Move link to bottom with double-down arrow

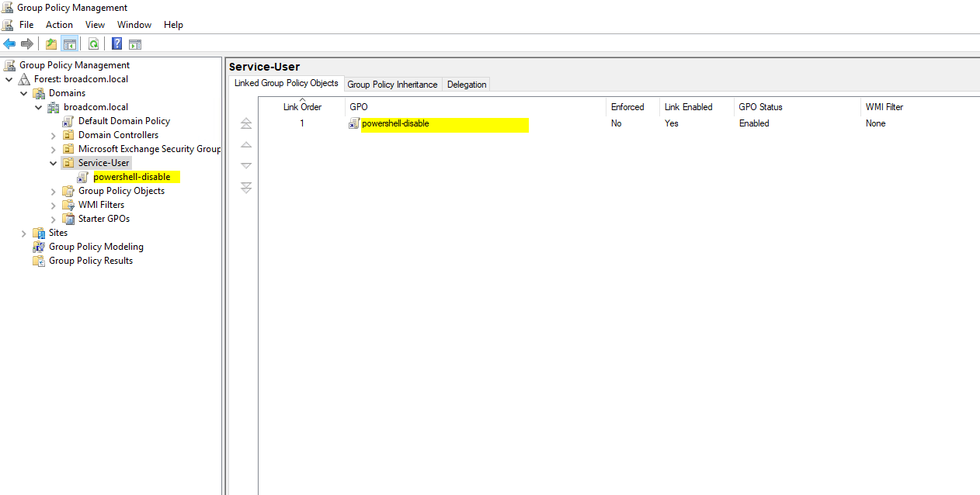click(246, 188)
